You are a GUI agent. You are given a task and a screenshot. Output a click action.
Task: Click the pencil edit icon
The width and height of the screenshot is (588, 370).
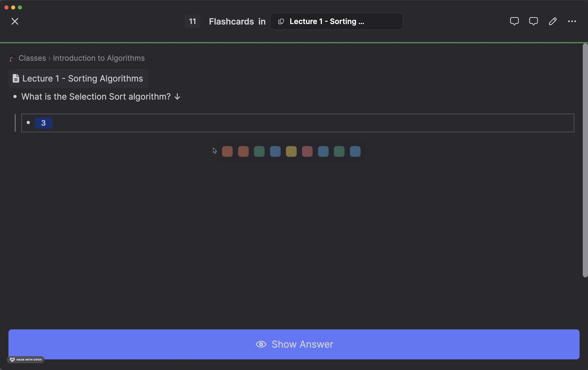(553, 21)
